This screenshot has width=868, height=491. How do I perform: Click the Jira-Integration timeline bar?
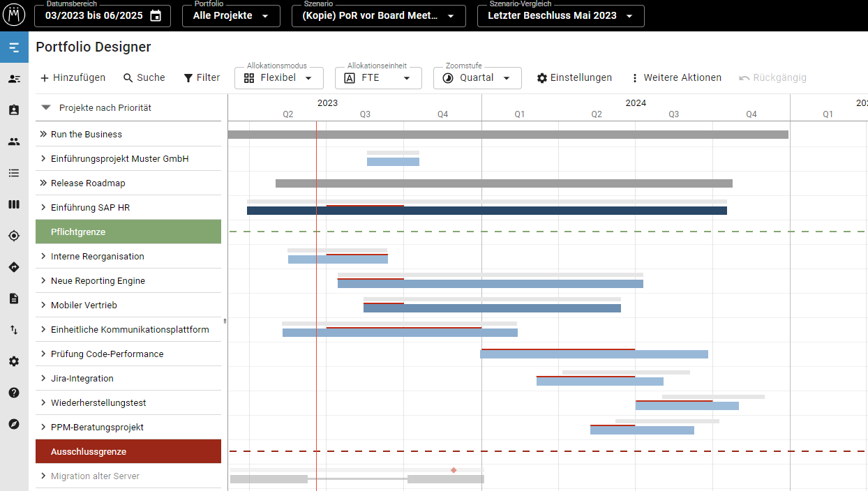coord(600,382)
